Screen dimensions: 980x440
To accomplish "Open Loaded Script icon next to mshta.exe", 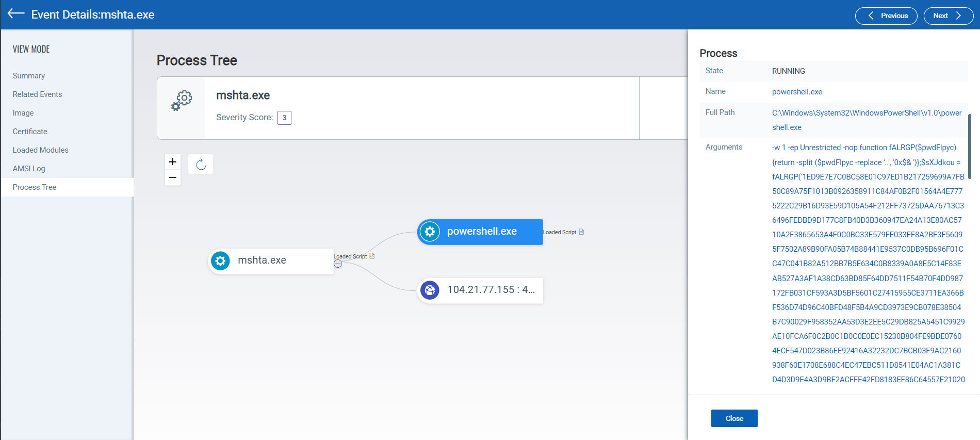I will click(372, 256).
